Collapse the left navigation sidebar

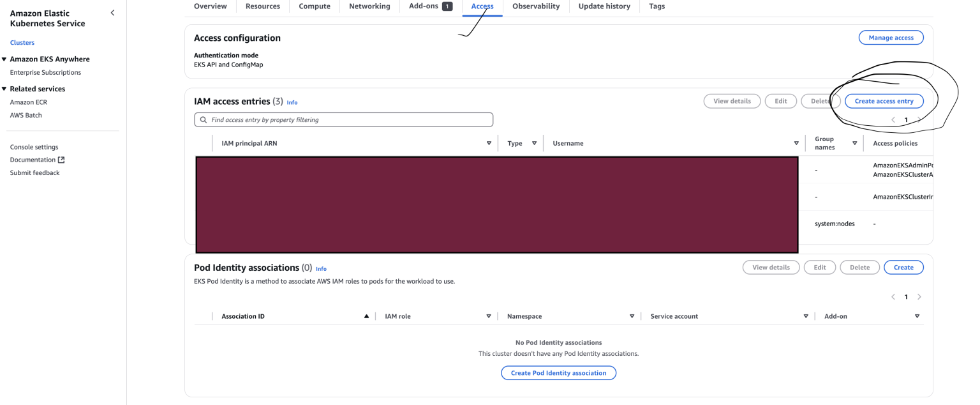[x=112, y=12]
